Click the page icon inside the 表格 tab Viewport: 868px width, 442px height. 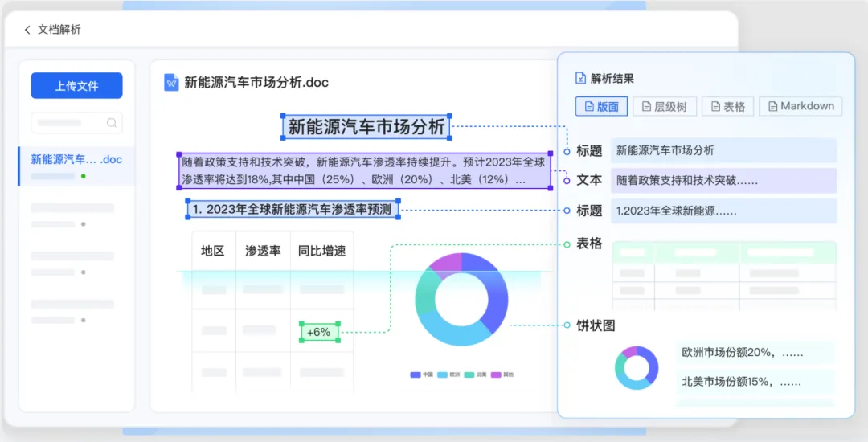tap(715, 106)
